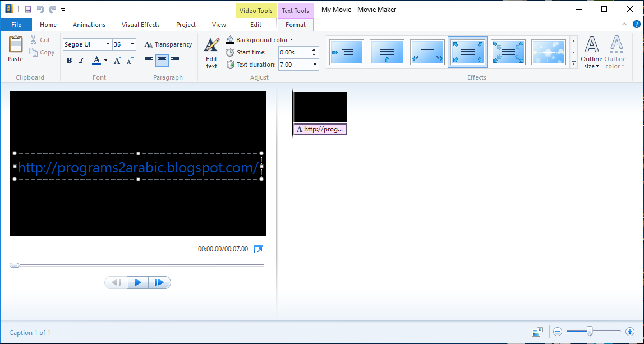Image resolution: width=644 pixels, height=344 pixels.
Task: Align text left
Action: click(x=149, y=61)
